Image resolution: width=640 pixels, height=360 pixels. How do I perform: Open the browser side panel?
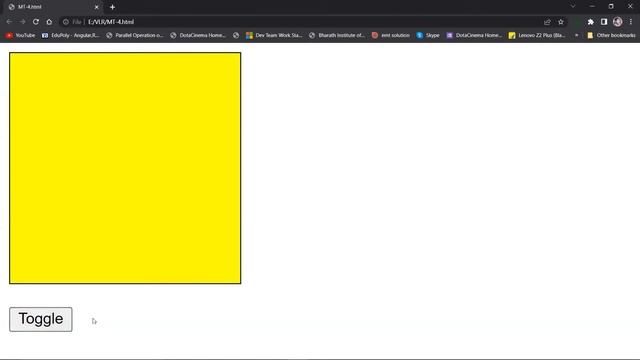click(x=604, y=22)
